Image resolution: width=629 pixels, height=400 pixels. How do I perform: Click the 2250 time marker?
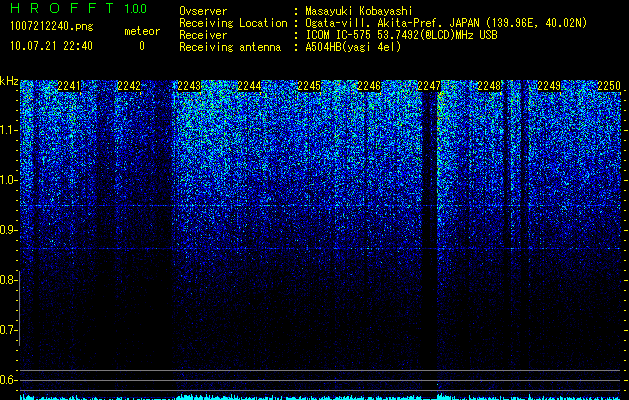click(609, 86)
